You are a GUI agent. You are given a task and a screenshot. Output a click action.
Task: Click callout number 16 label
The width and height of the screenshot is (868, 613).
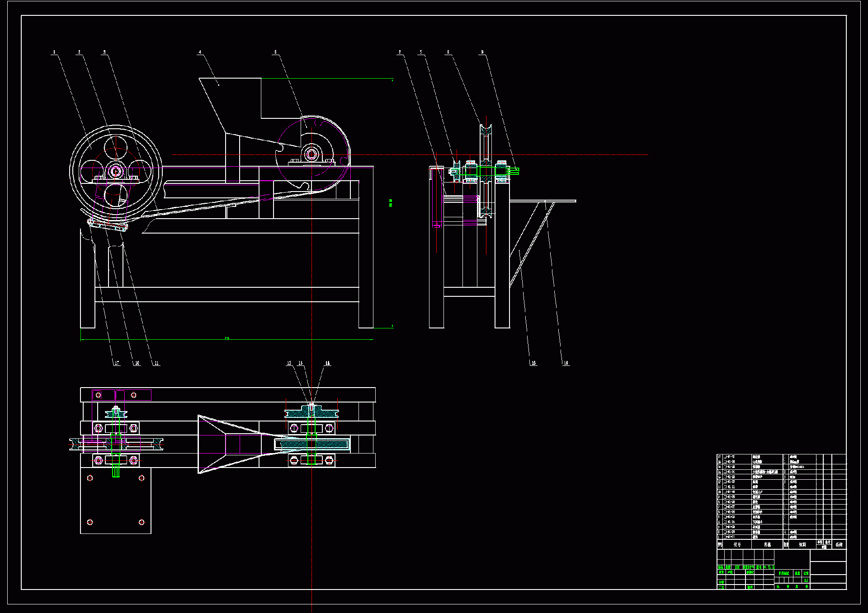pyautogui.click(x=566, y=363)
